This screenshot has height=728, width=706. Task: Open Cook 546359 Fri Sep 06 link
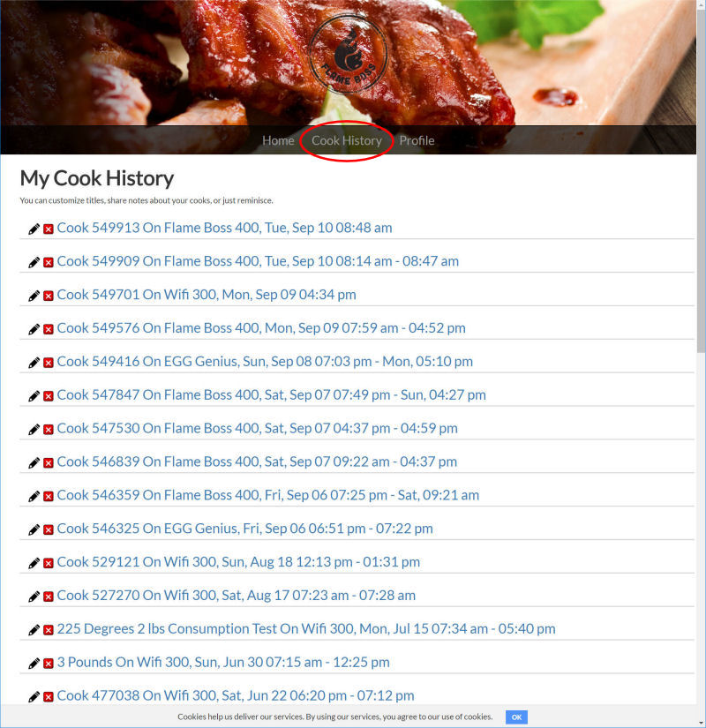(x=268, y=495)
